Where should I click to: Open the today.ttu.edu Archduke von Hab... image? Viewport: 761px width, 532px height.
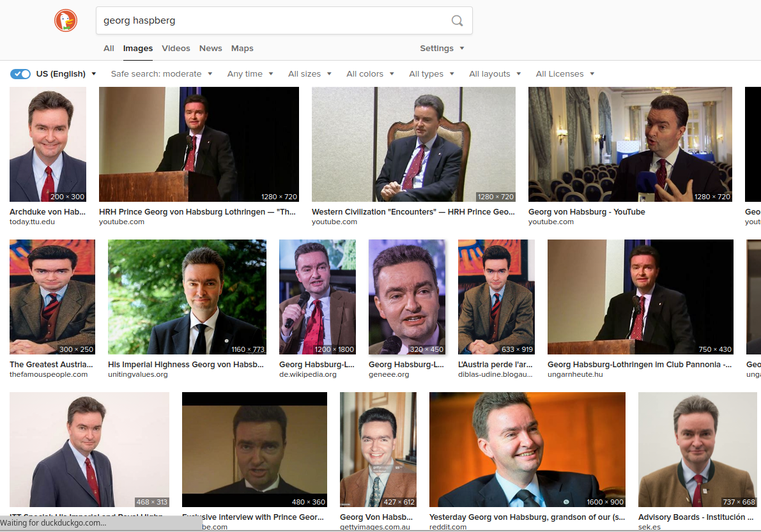(47, 144)
